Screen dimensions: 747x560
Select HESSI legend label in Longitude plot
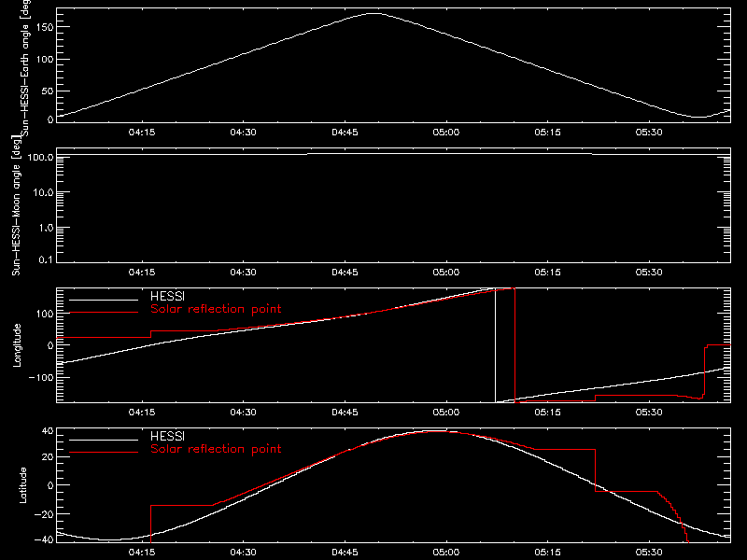(167, 296)
